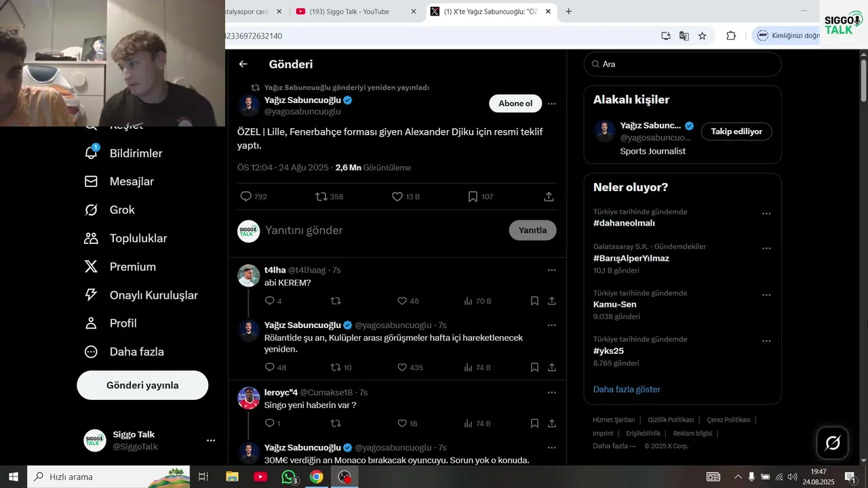This screenshot has width=868, height=488.
Task: Open Onaylı Kuruluşlar item
Action: coord(140,296)
